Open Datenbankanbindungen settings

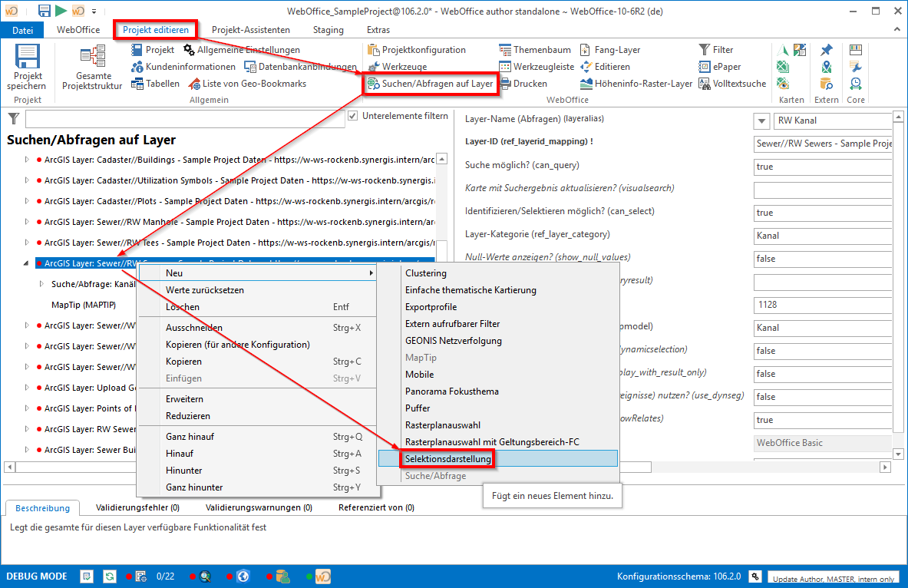coord(294,67)
